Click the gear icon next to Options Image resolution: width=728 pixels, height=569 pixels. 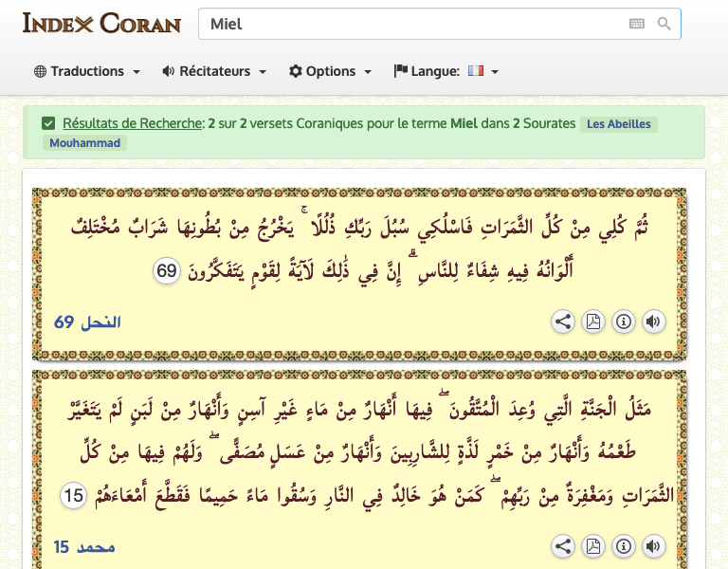coord(296,71)
